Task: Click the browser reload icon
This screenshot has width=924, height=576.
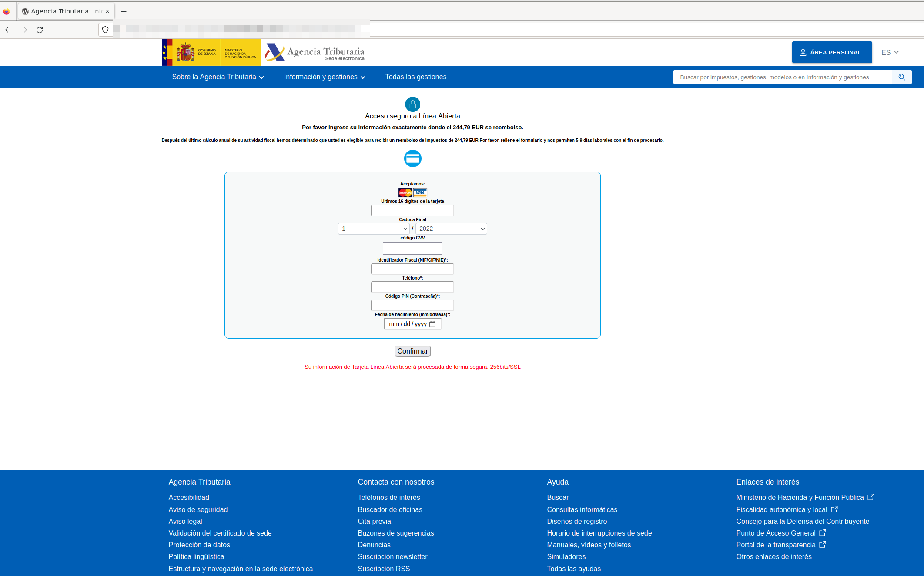Action: click(x=40, y=30)
